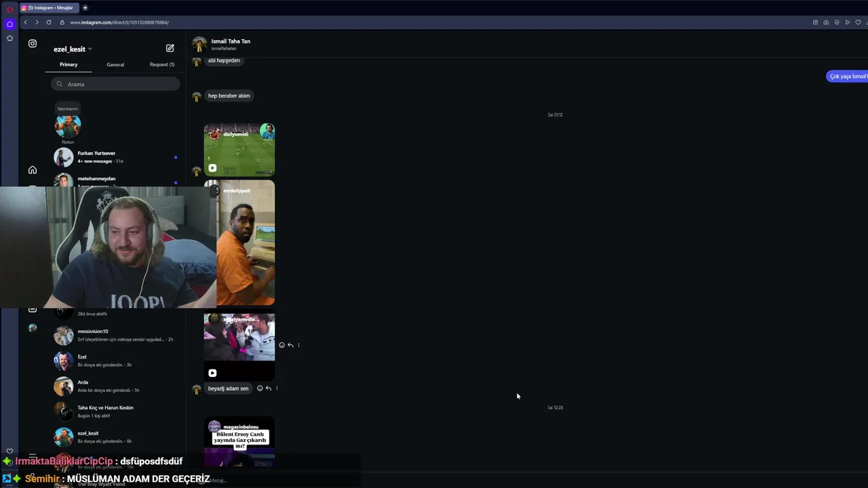
Task: Click the 'Çok yaşa Ismail' sent message
Action: [x=847, y=77]
